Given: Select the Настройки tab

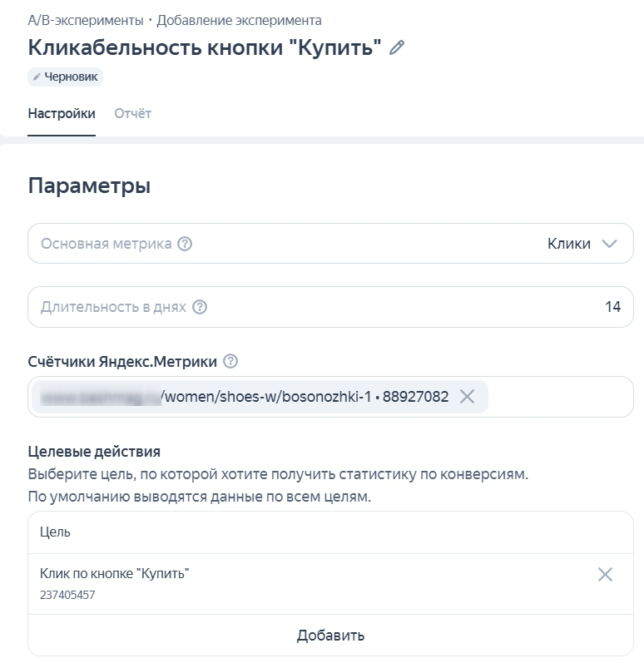Looking at the screenshot, I should [62, 114].
